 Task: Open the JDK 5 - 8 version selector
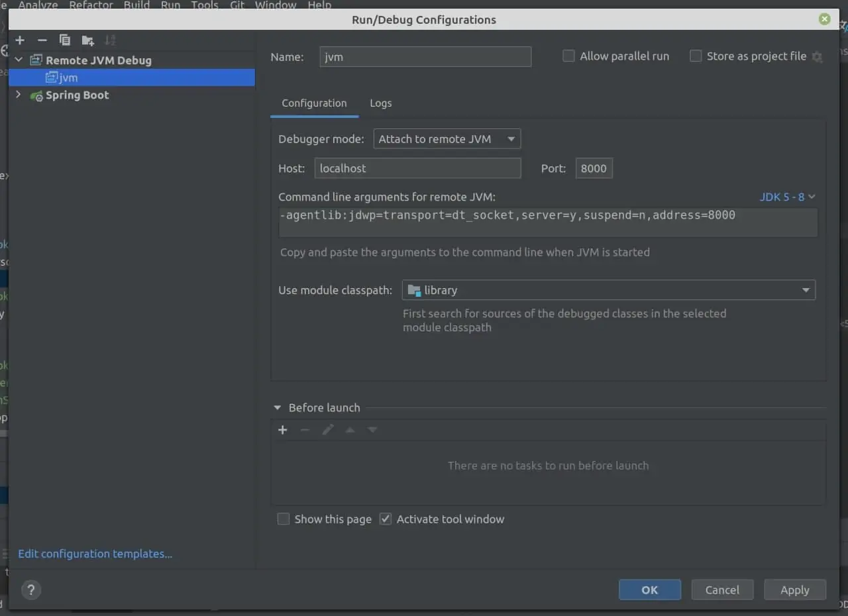point(787,197)
